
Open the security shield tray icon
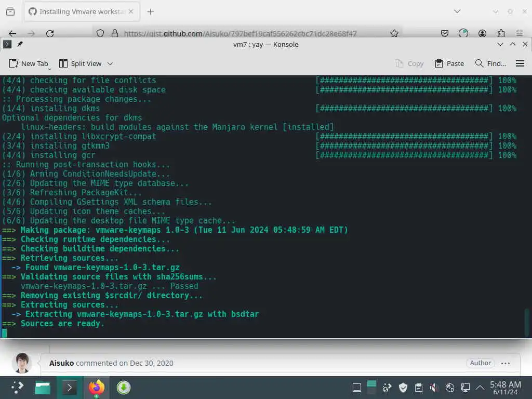point(403,388)
